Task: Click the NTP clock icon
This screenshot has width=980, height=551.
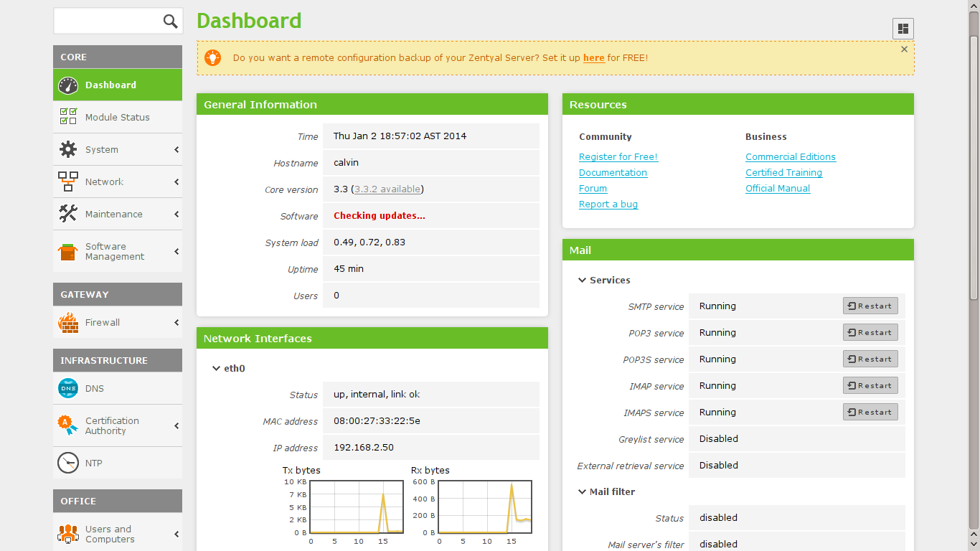Action: (68, 463)
